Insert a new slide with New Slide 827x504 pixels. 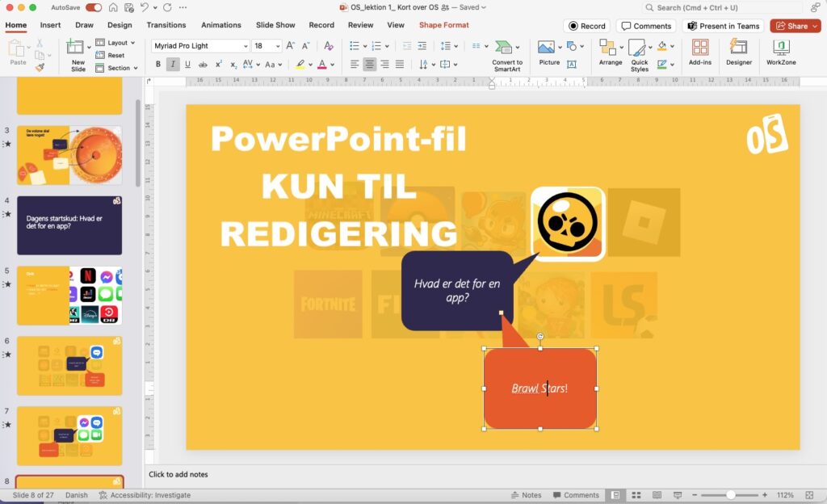tap(78, 48)
